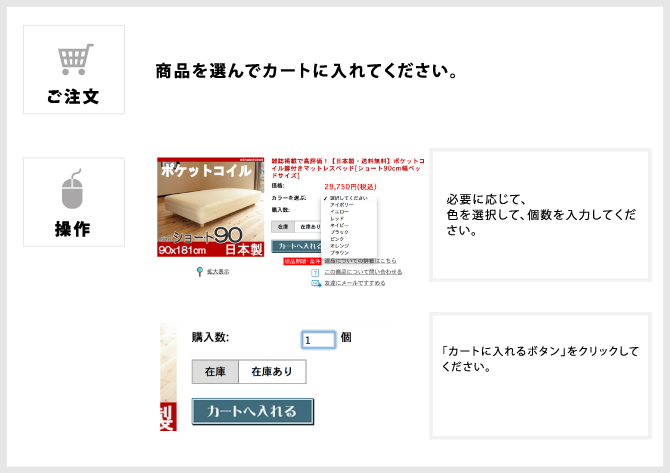670x473 pixels.
Task: Click the 「カートに入れるボタン」をクリックして instruction text
Action: pyautogui.click(x=540, y=358)
